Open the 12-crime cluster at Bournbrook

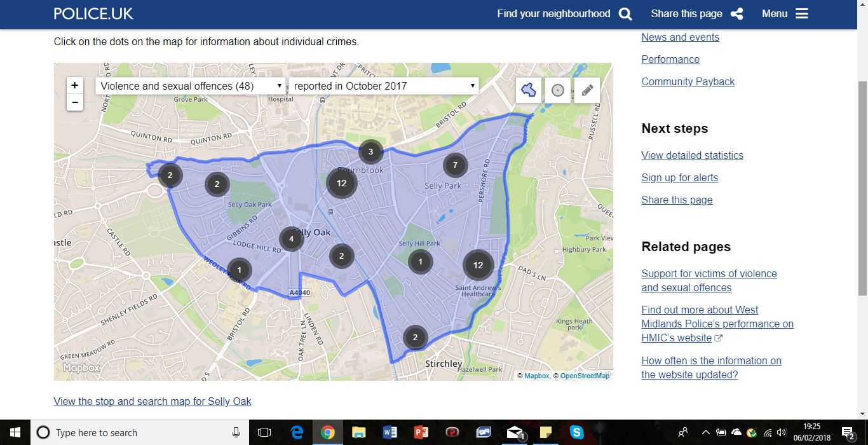click(x=341, y=183)
